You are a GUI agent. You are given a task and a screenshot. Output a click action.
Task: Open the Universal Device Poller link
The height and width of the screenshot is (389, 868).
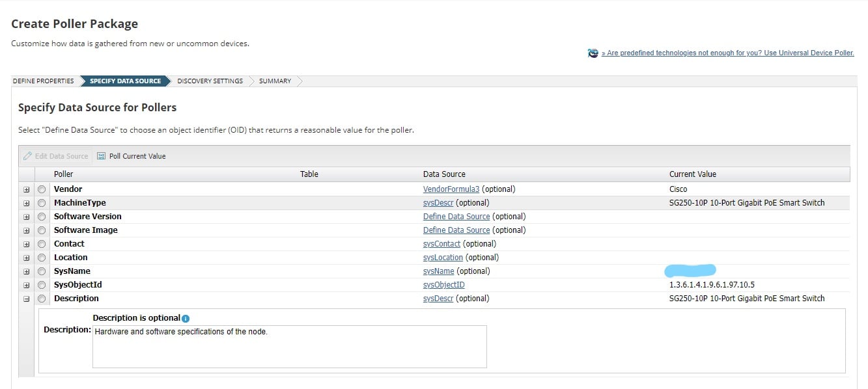tap(727, 53)
